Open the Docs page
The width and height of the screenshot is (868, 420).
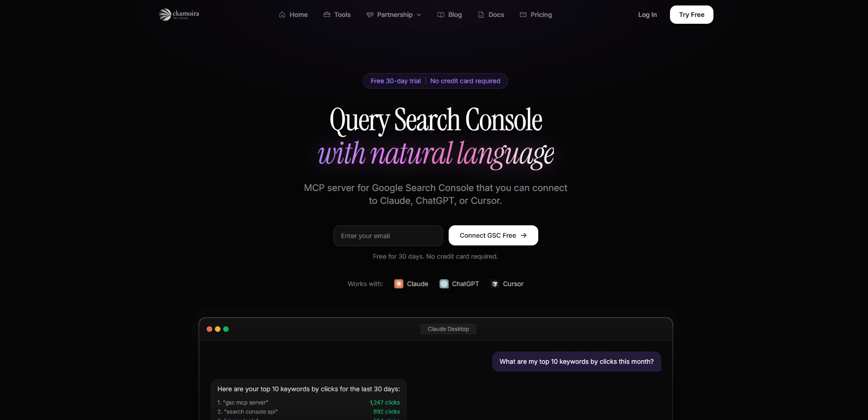(491, 15)
